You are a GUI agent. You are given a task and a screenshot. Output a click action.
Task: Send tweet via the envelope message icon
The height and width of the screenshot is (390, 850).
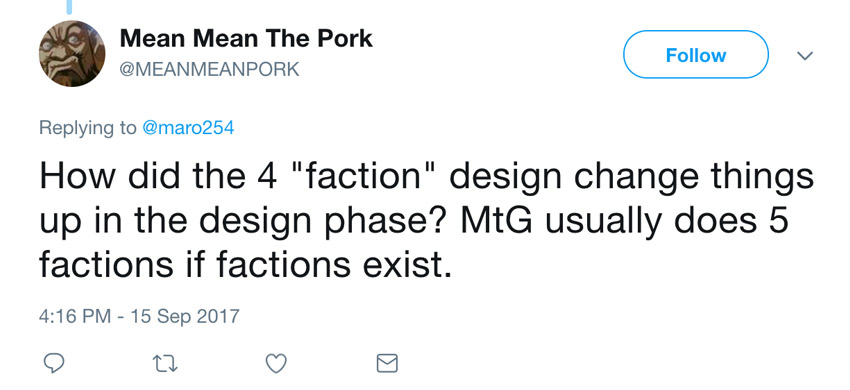click(x=387, y=363)
